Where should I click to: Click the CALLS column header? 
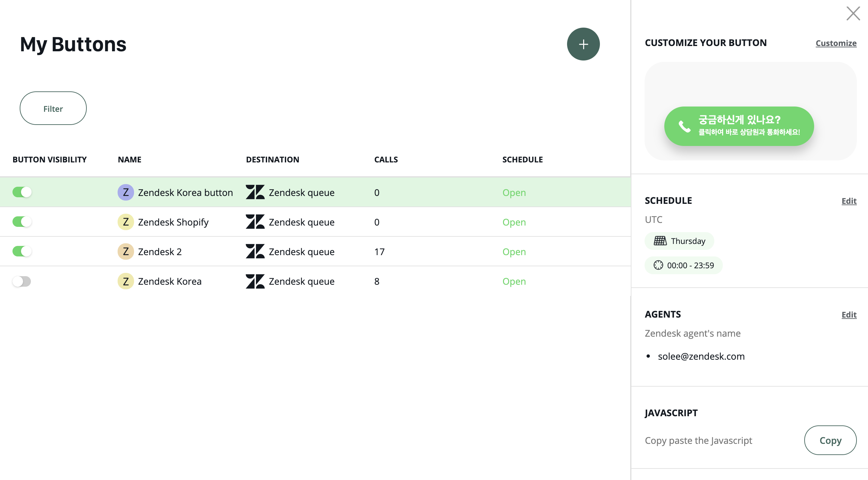tap(386, 159)
